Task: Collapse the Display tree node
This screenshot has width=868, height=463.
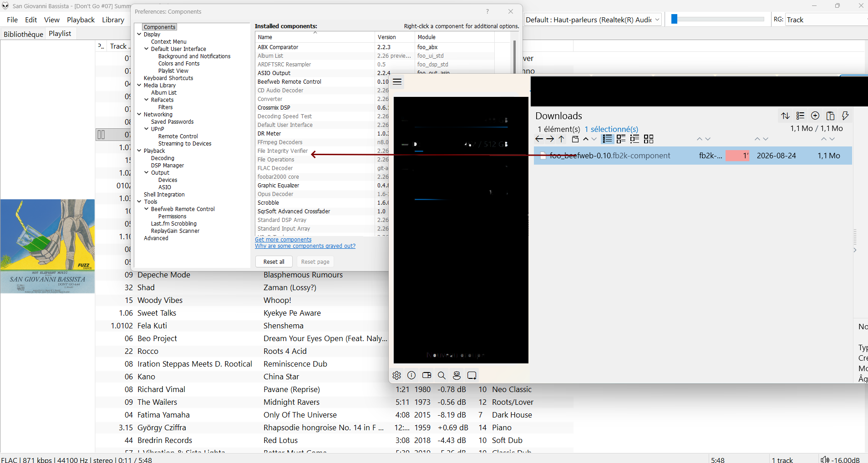Action: click(x=139, y=34)
